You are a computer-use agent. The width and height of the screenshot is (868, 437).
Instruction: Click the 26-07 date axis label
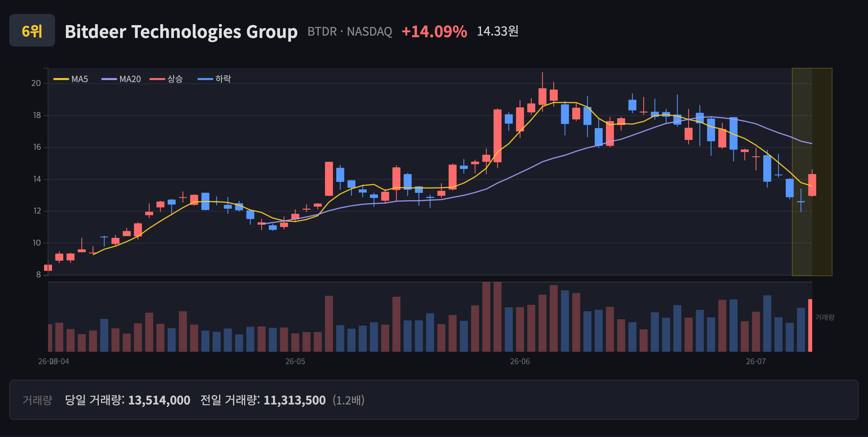756,361
